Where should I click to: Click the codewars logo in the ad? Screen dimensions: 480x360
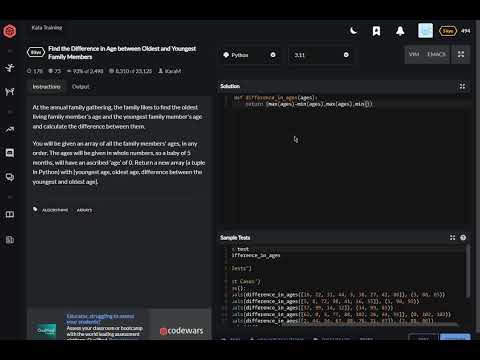(x=181, y=331)
